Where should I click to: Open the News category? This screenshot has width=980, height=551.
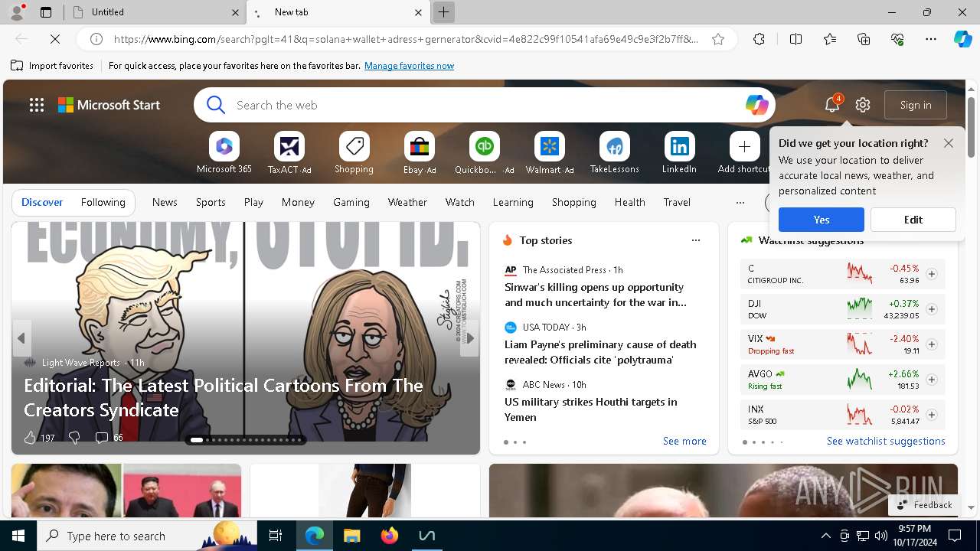(165, 202)
